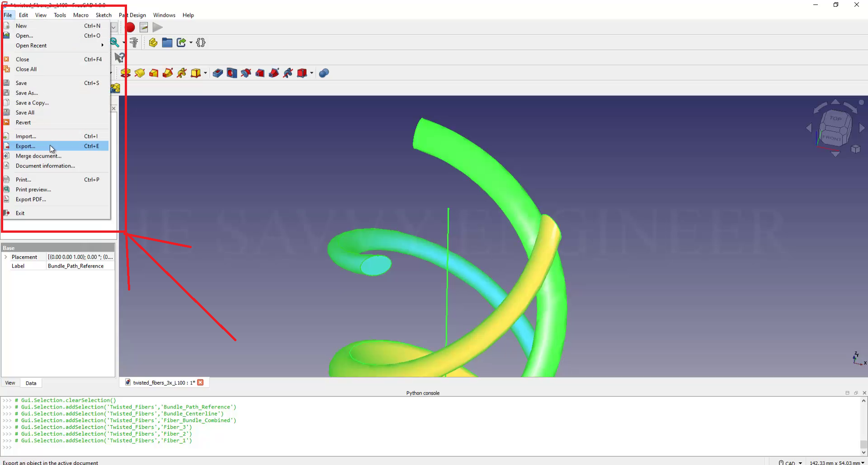The image size is (868, 465).
Task: Select the Additive Helix tool
Action: [182, 73]
